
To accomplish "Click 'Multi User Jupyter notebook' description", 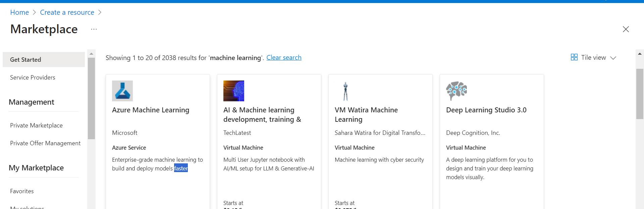I will tap(269, 164).
